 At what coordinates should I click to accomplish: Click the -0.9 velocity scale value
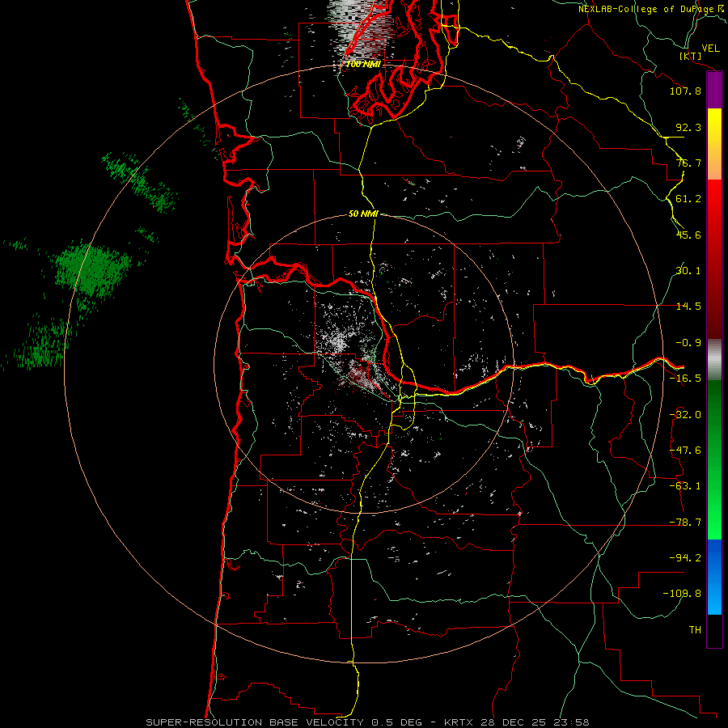point(688,343)
